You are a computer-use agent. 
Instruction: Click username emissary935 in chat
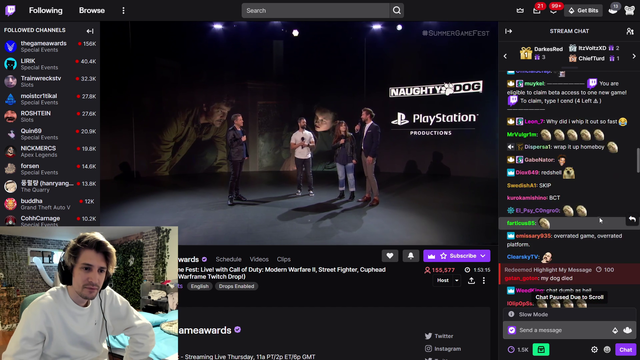coord(533,236)
